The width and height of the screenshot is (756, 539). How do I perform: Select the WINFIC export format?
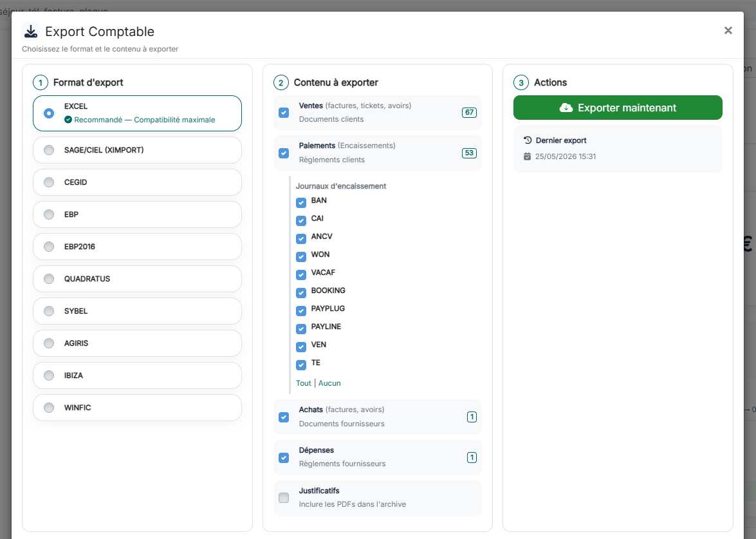tap(138, 408)
